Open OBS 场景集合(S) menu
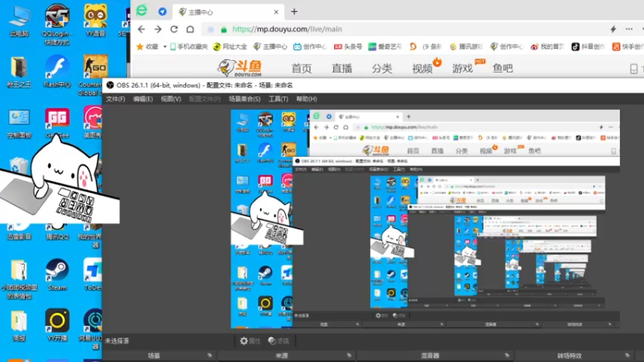Viewport: 644px width, 362px height. click(x=245, y=99)
